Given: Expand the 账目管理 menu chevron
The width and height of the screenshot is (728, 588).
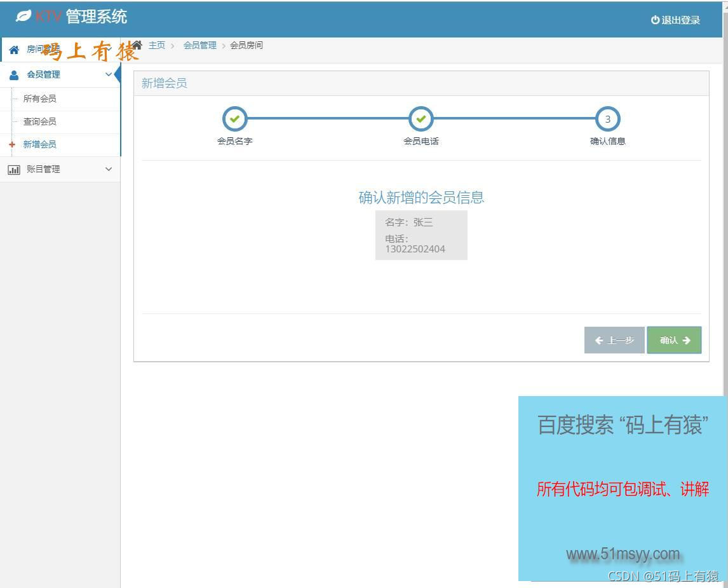Looking at the screenshot, I should [x=109, y=169].
